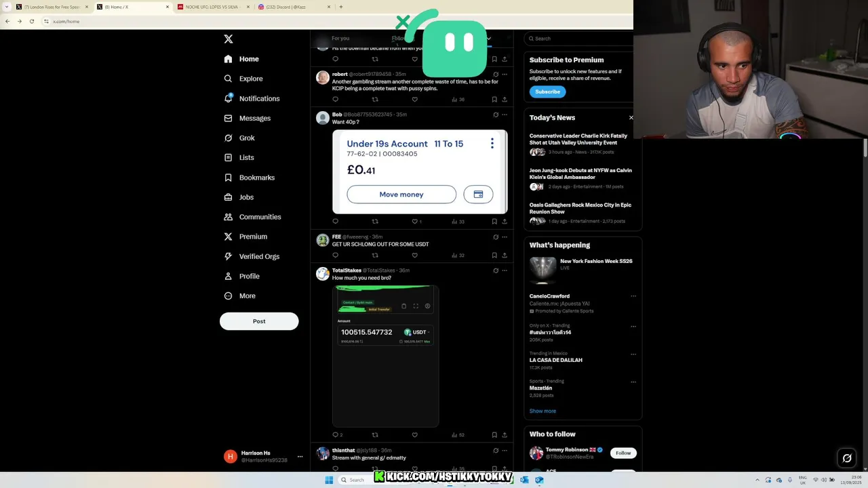This screenshot has width=868, height=488.
Task: Bookmark FEE's USDT post
Action: click(x=494, y=256)
